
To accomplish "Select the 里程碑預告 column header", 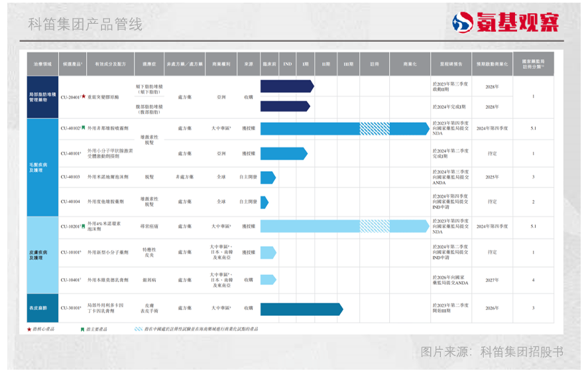I will tap(451, 64).
